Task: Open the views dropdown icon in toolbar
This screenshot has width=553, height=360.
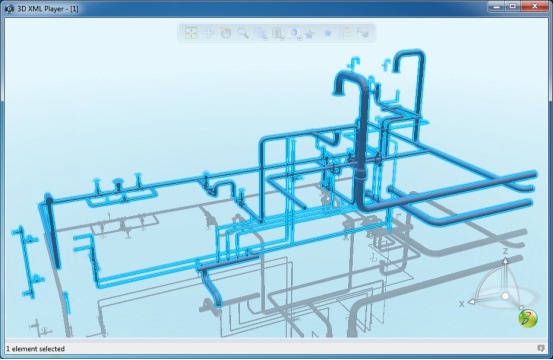Action: [261, 33]
